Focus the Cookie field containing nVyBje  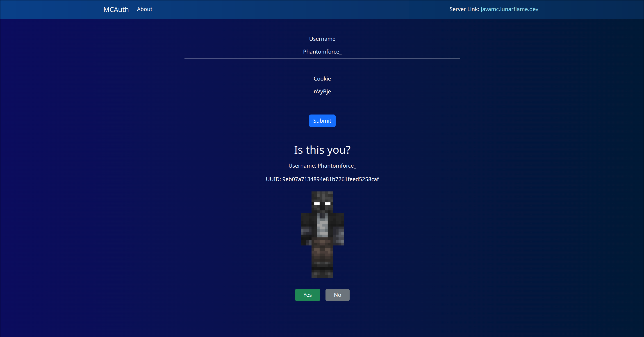click(322, 92)
